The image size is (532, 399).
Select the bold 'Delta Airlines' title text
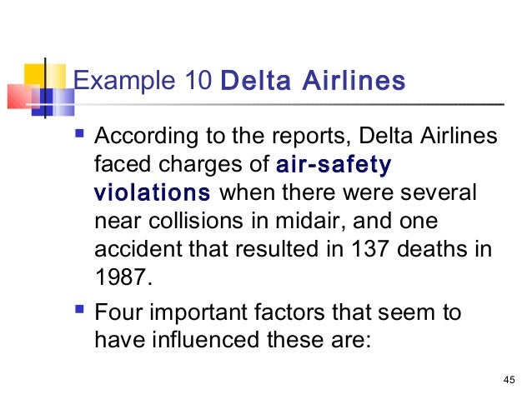(313, 80)
